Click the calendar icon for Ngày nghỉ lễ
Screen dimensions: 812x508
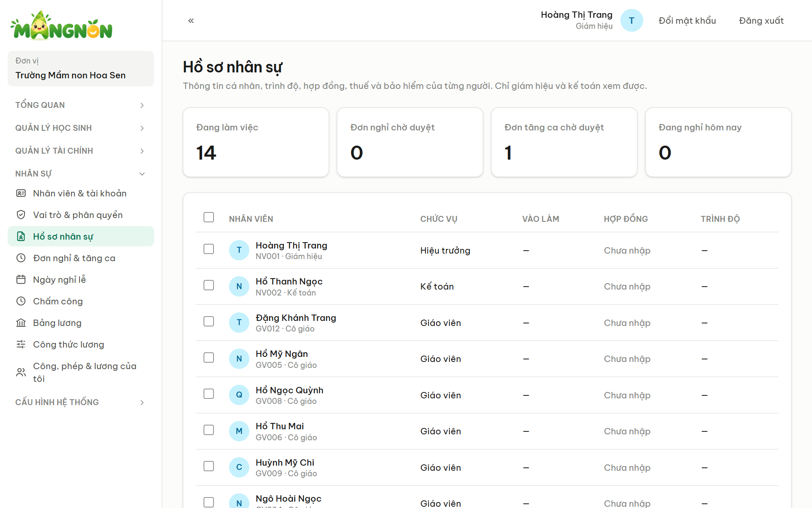tap(21, 280)
